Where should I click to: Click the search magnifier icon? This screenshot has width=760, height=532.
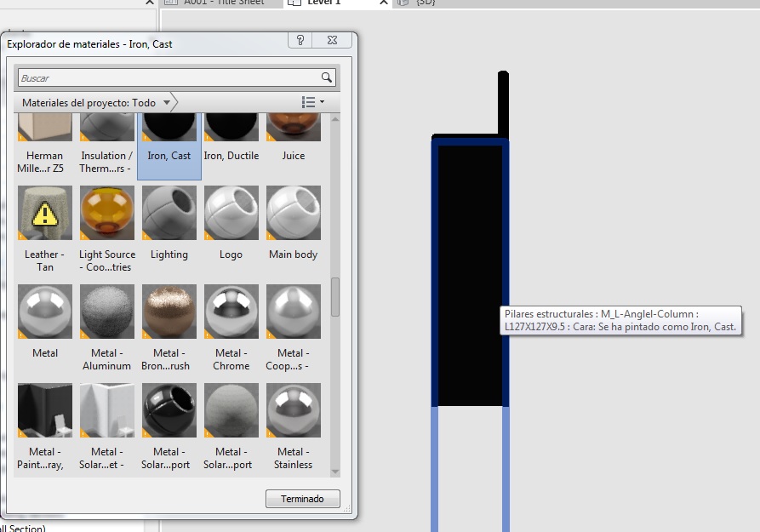[x=326, y=77]
